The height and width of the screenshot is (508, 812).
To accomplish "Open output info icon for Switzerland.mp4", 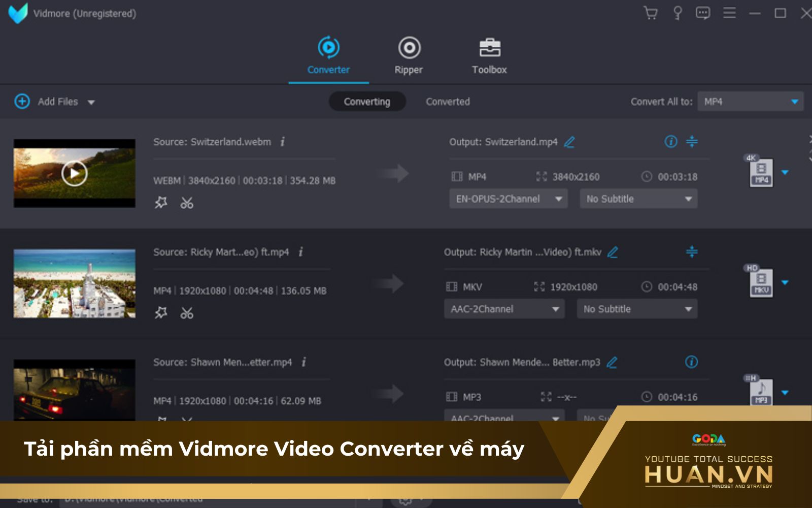I will pos(671,141).
